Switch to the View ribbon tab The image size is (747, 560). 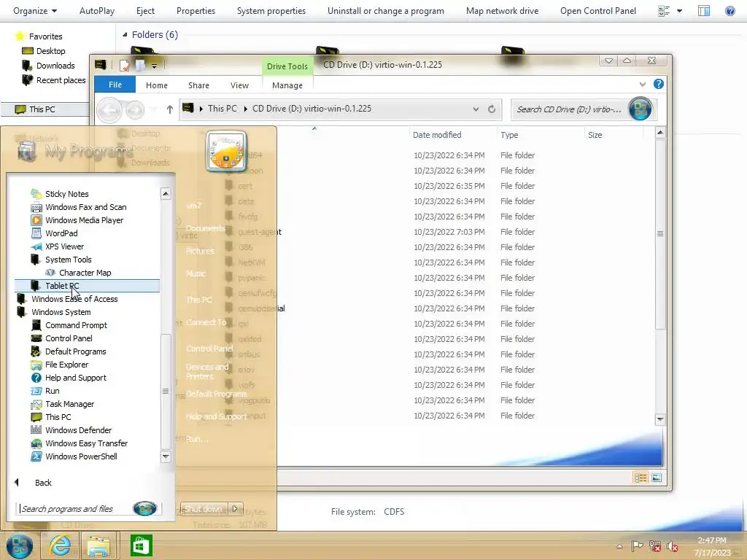tap(239, 85)
